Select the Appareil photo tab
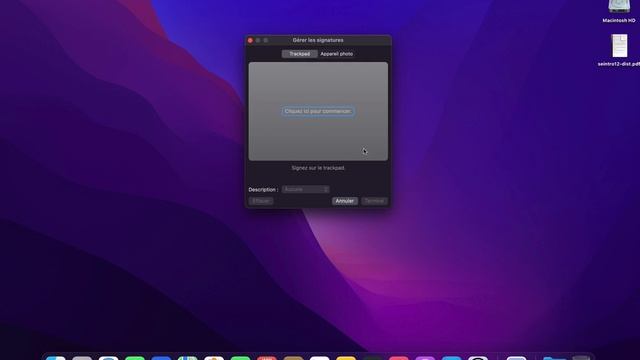 (336, 54)
